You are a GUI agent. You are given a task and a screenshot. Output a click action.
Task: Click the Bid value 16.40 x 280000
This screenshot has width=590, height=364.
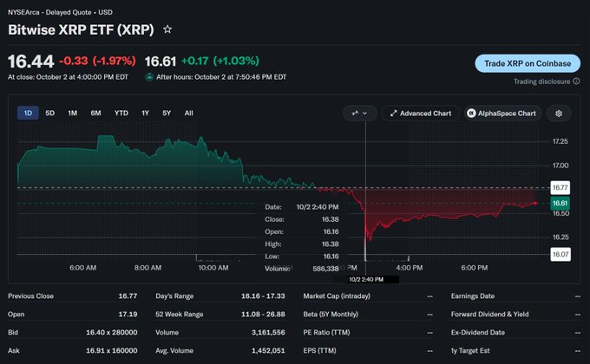(x=111, y=333)
